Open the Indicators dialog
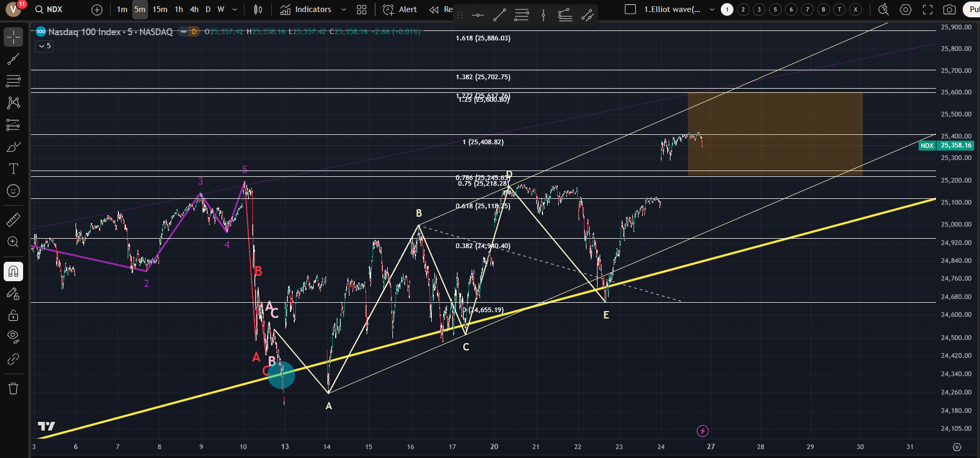The height and width of the screenshot is (458, 980). point(306,9)
